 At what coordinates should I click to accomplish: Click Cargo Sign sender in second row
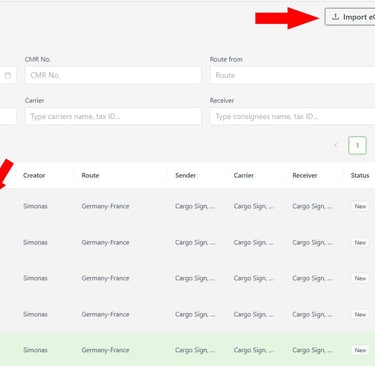tap(195, 243)
